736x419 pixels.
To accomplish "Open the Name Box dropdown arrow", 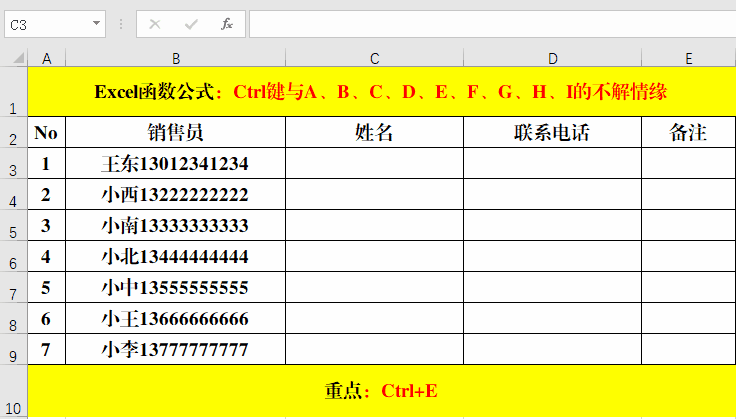I will tap(96, 23).
